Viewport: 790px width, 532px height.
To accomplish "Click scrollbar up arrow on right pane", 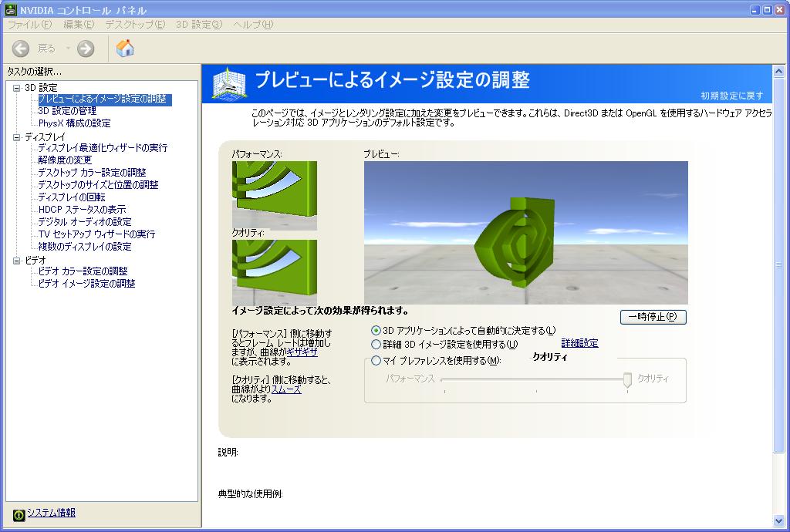I will (x=779, y=72).
